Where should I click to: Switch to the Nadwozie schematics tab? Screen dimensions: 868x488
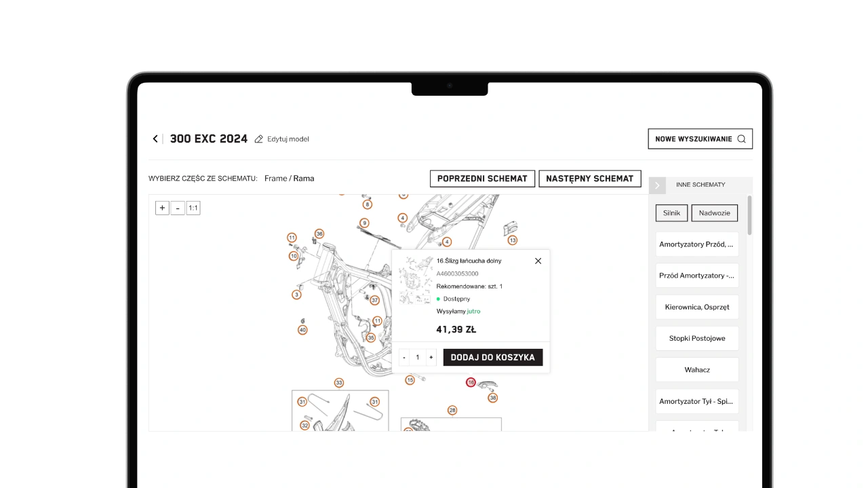tap(714, 213)
